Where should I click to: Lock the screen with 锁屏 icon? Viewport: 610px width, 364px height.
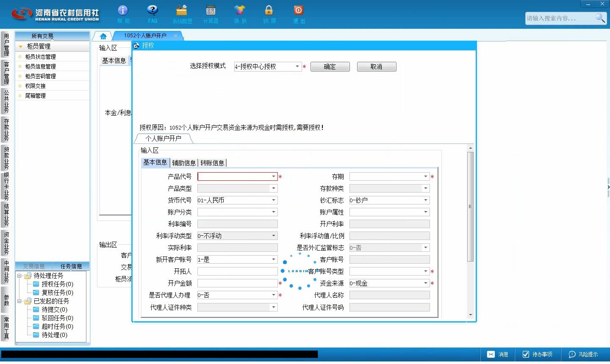(x=269, y=14)
